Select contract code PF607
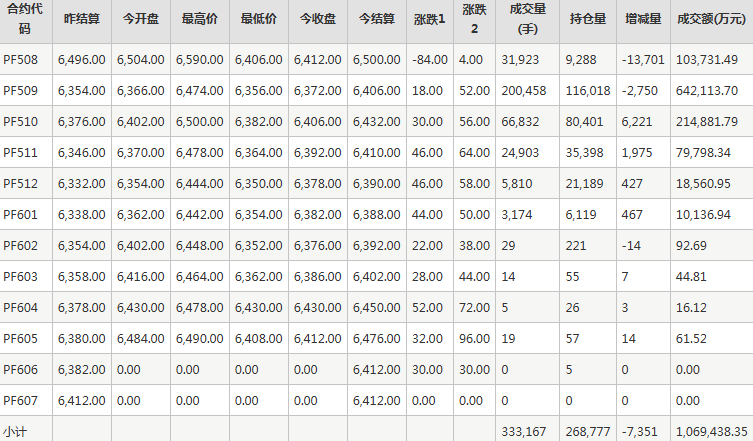This screenshot has width=753, height=441. (x=20, y=400)
